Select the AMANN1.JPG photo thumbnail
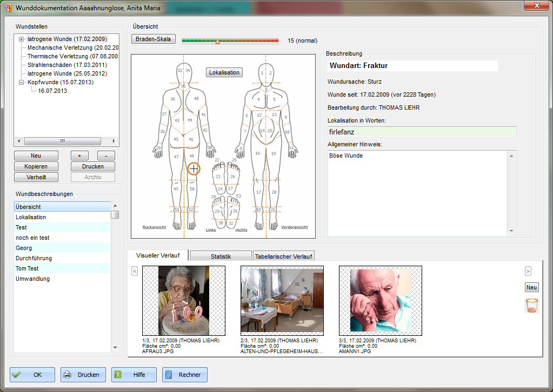 pos(380,301)
